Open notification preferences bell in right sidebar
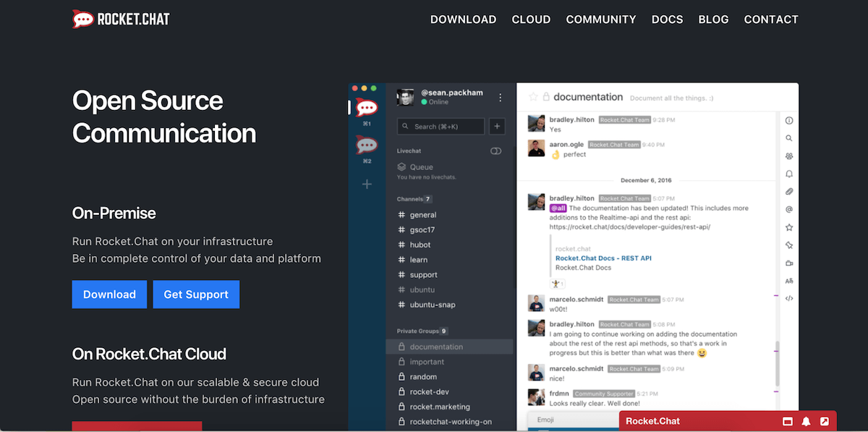The height and width of the screenshot is (432, 868). pos(789,174)
